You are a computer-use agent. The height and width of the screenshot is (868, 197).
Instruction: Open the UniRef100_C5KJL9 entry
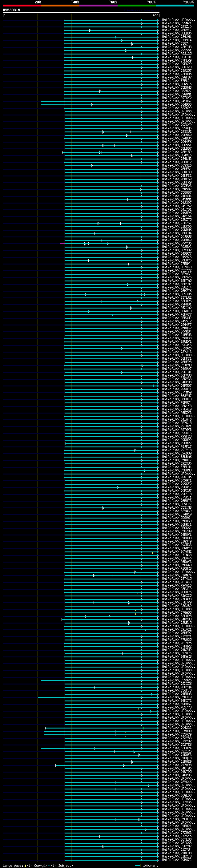(x=176, y=697)
